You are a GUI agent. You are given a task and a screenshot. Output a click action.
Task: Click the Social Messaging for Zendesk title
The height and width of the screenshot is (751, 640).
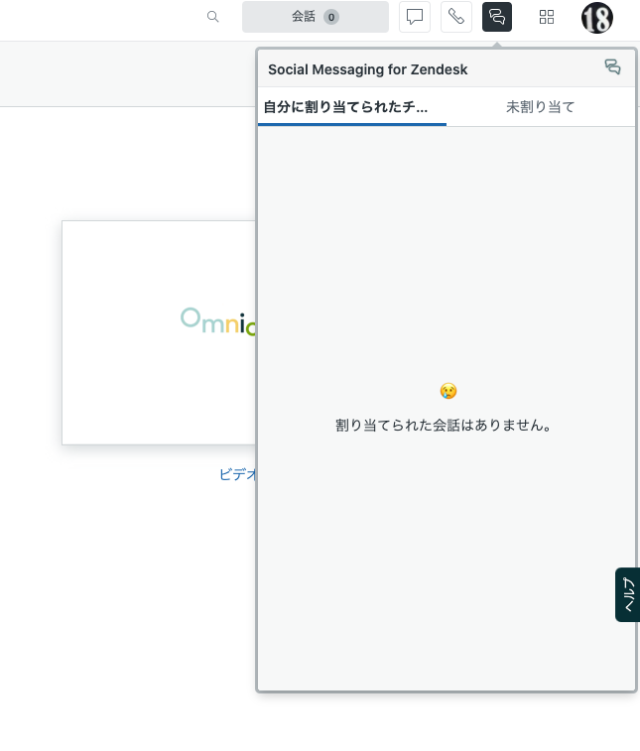(x=367, y=70)
